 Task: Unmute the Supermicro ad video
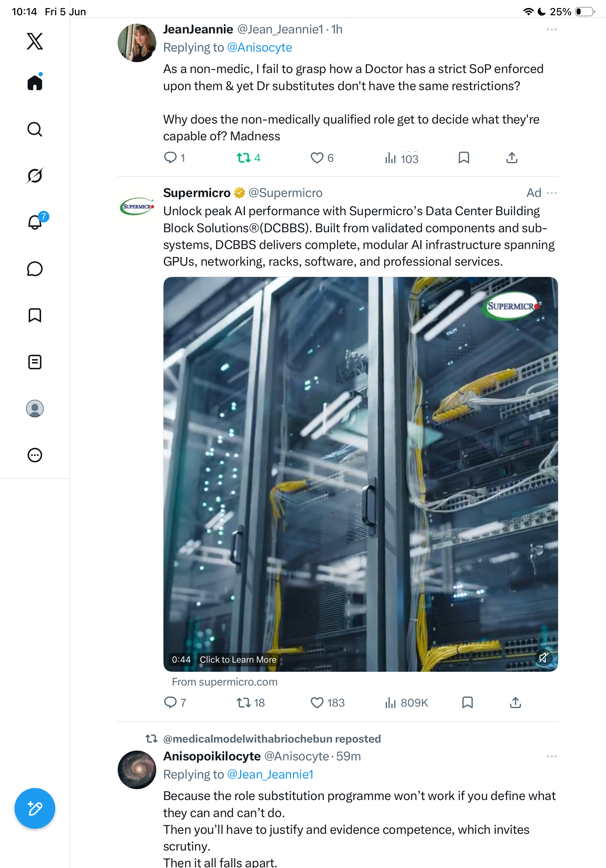click(543, 658)
